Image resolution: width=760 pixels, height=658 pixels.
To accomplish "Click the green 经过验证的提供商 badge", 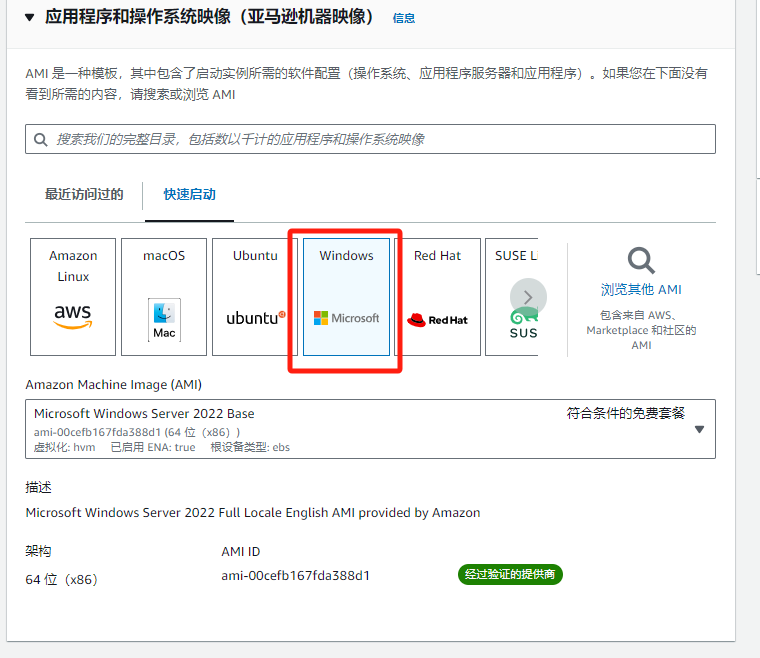I will [x=510, y=575].
